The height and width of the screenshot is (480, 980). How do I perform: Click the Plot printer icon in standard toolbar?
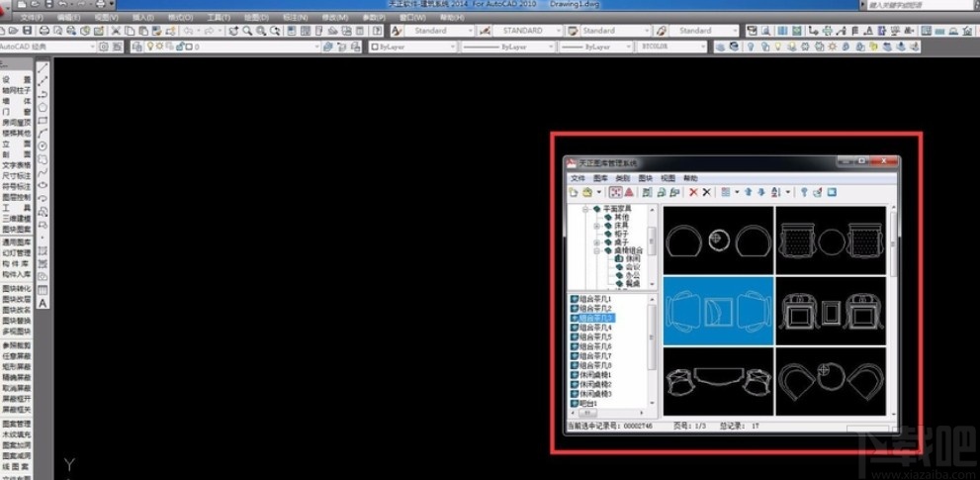point(45,31)
